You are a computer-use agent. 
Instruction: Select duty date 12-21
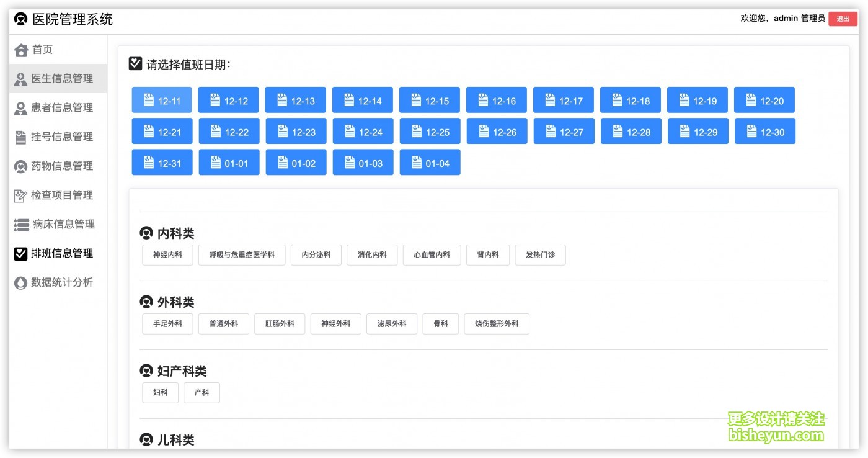[162, 131]
